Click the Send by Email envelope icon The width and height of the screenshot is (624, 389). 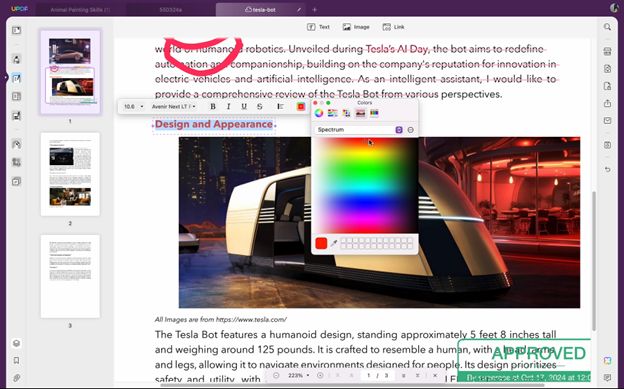click(607, 120)
